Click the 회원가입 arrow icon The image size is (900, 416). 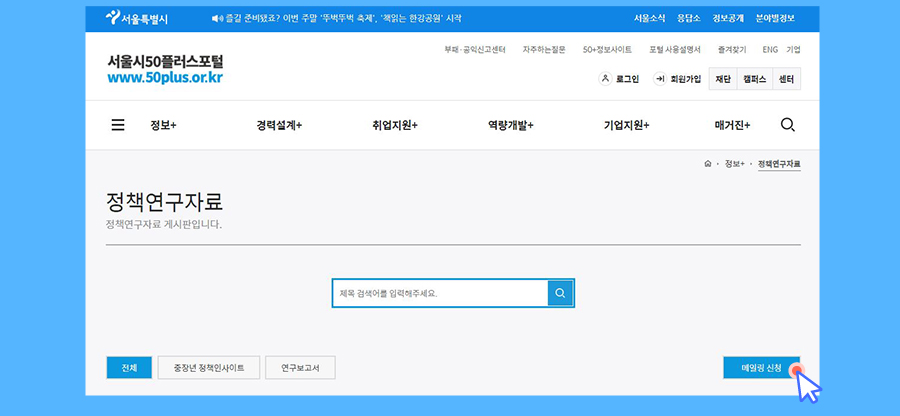pyautogui.click(x=660, y=79)
